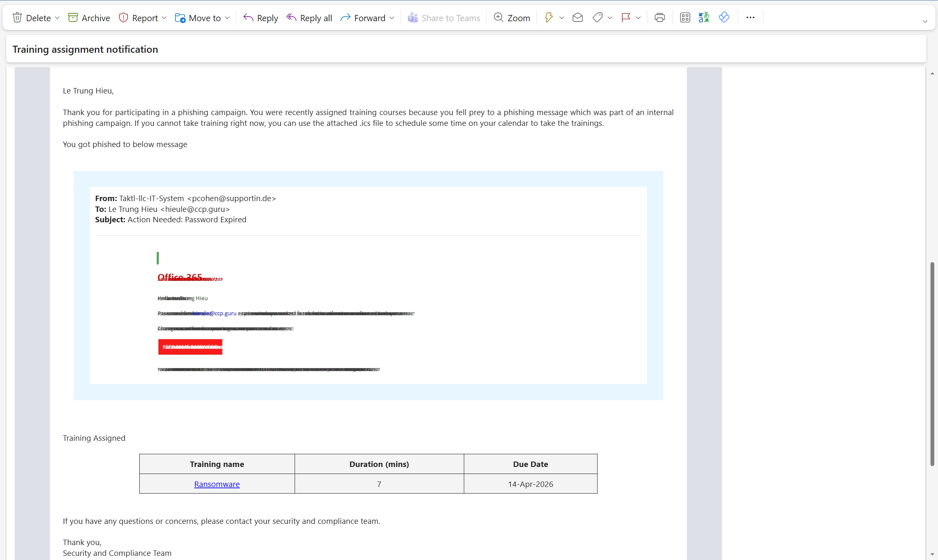The width and height of the screenshot is (938, 560).
Task: Flag this message with red flag
Action: point(626,17)
